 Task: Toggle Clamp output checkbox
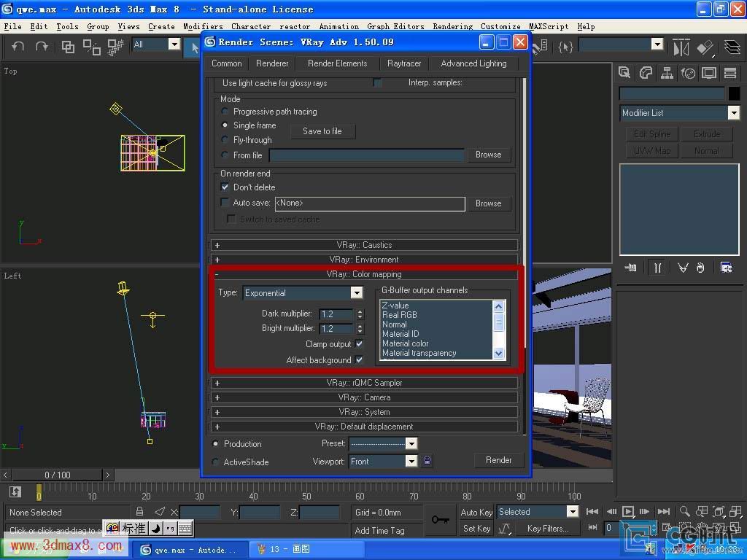pyautogui.click(x=359, y=343)
